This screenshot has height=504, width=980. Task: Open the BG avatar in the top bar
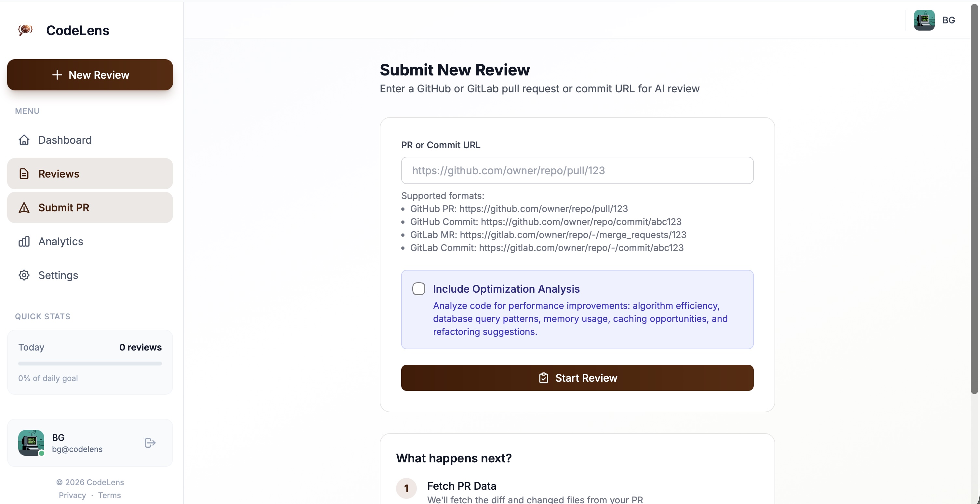pyautogui.click(x=924, y=20)
